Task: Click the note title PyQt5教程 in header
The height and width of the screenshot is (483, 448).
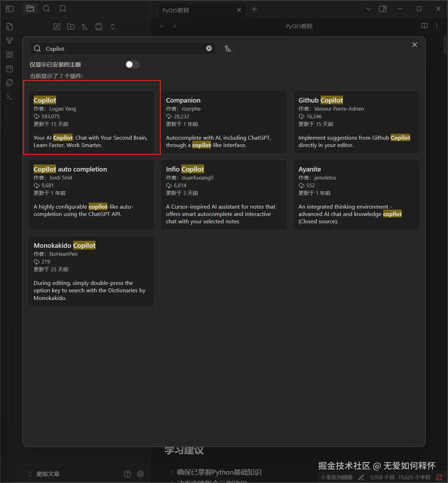Action: tap(299, 26)
